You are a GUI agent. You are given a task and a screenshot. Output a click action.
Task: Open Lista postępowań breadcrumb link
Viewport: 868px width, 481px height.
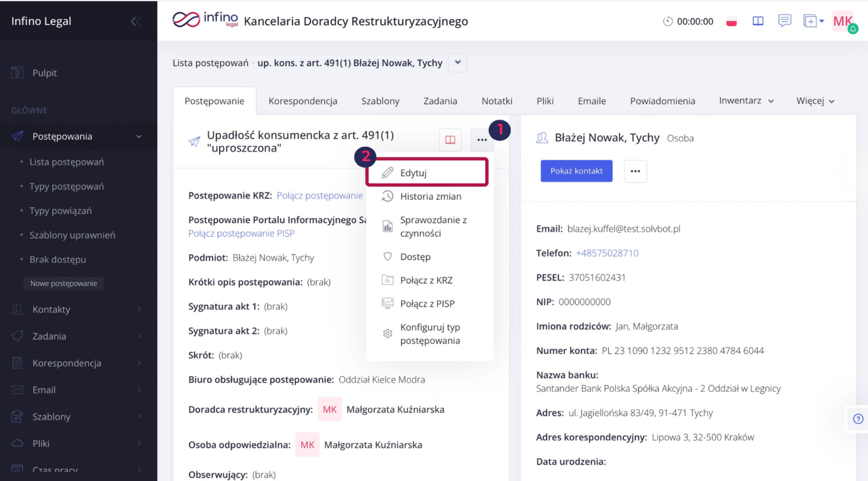(210, 63)
